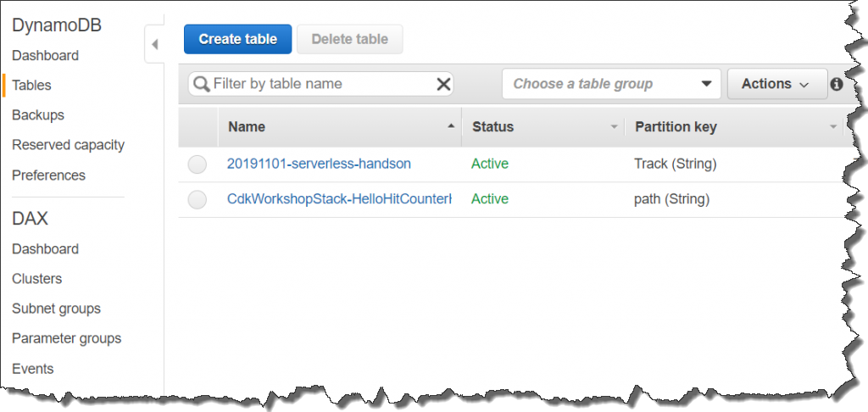Open Preferences in the sidebar
This screenshot has height=412, width=868.
pos(48,175)
